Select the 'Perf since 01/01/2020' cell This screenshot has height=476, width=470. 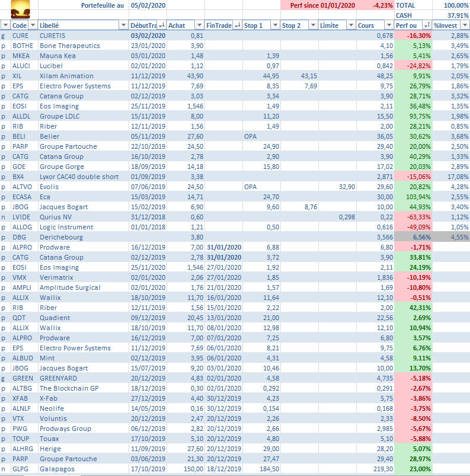(x=322, y=5)
